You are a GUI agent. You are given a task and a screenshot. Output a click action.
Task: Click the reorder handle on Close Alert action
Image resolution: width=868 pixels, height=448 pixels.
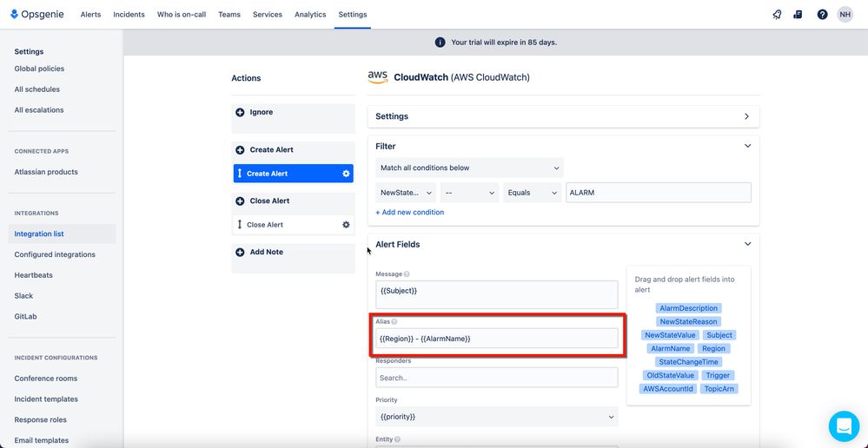coord(240,225)
